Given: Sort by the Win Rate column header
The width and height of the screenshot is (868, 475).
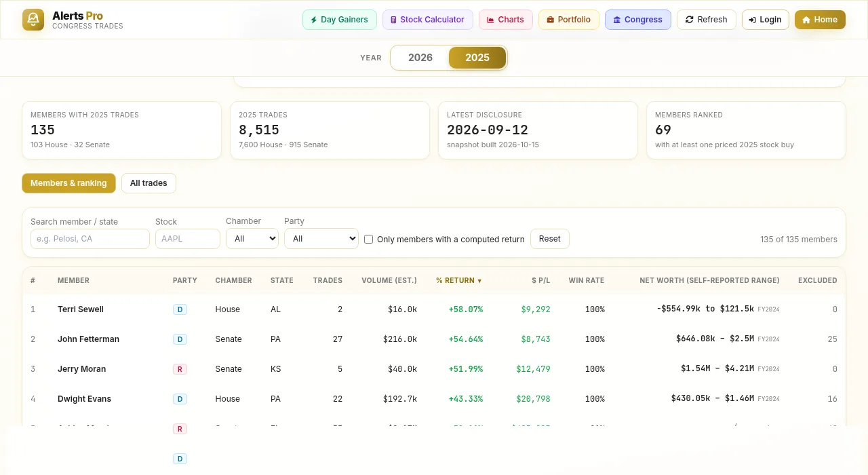Looking at the screenshot, I should point(587,280).
